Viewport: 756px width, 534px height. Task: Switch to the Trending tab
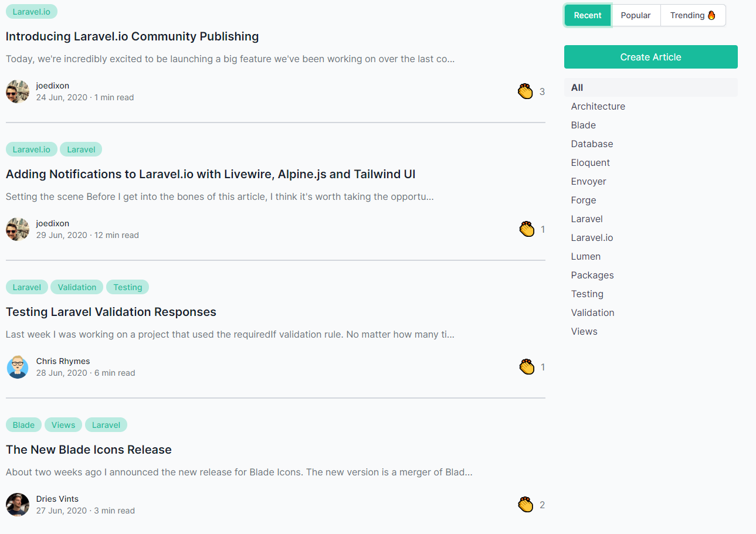click(x=693, y=15)
